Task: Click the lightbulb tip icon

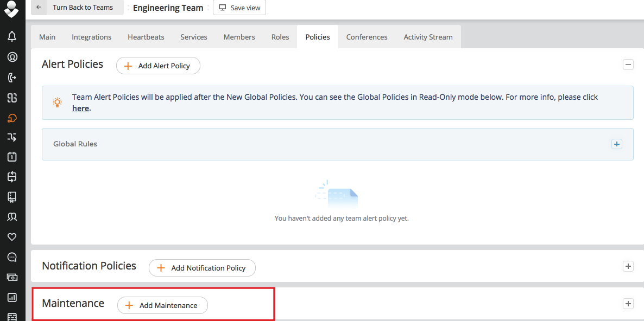Action: click(x=58, y=102)
